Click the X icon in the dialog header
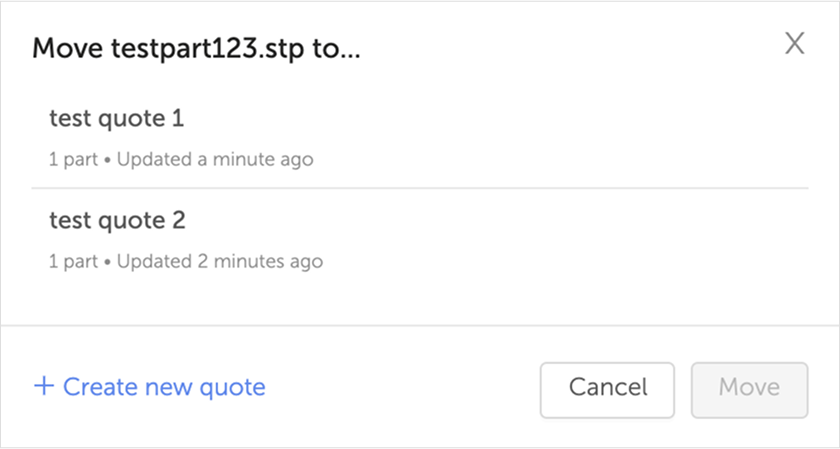This screenshot has width=840, height=449. (x=794, y=44)
